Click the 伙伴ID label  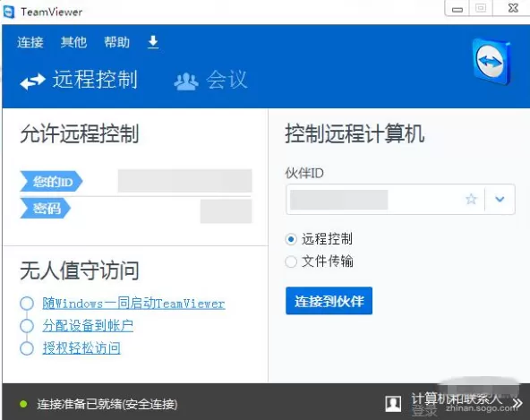coord(304,173)
